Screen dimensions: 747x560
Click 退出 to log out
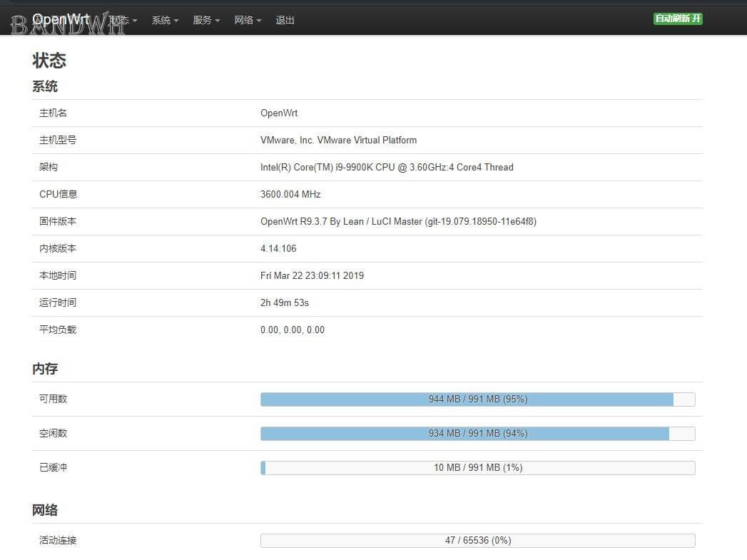click(x=285, y=20)
